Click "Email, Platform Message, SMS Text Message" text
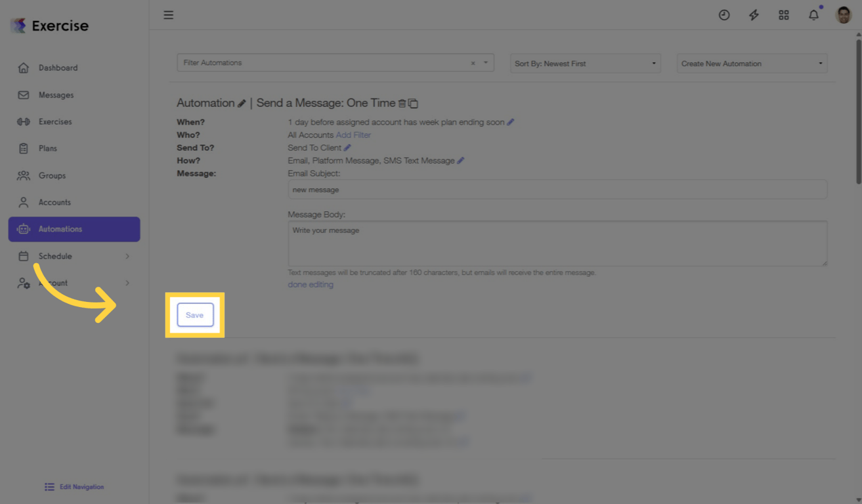This screenshot has height=504, width=862. point(371,161)
